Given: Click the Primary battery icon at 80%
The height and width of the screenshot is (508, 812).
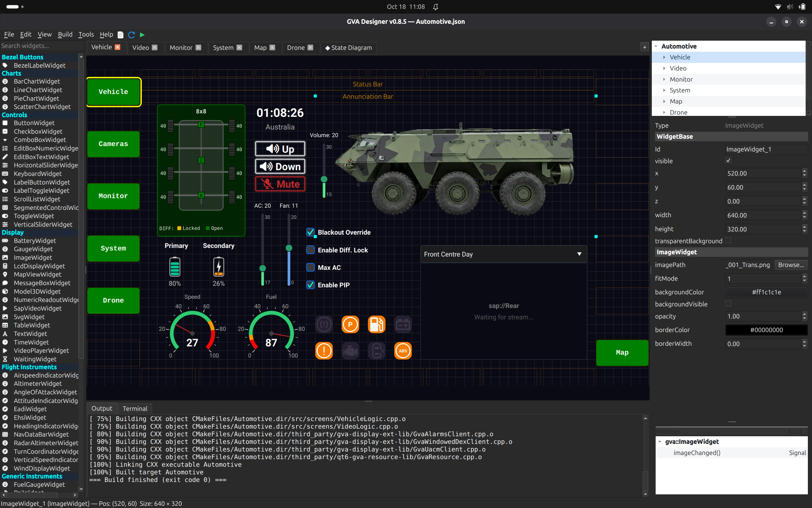Looking at the screenshot, I should 175,267.
